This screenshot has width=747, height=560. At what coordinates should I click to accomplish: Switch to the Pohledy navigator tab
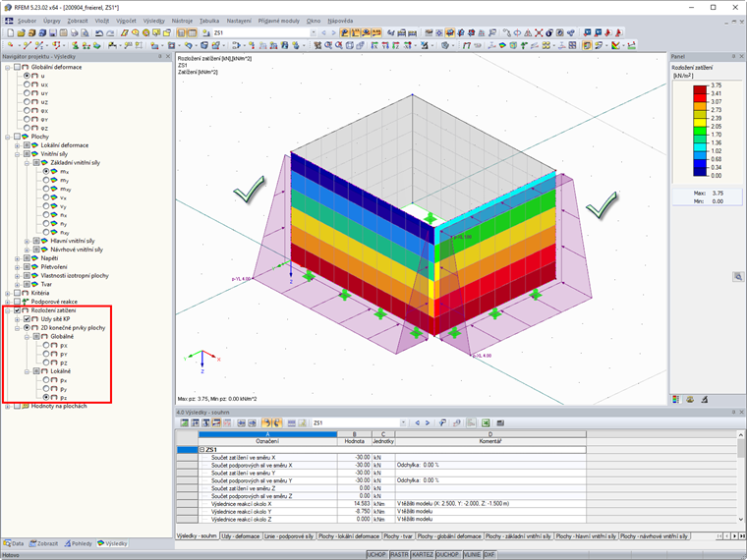(x=78, y=543)
